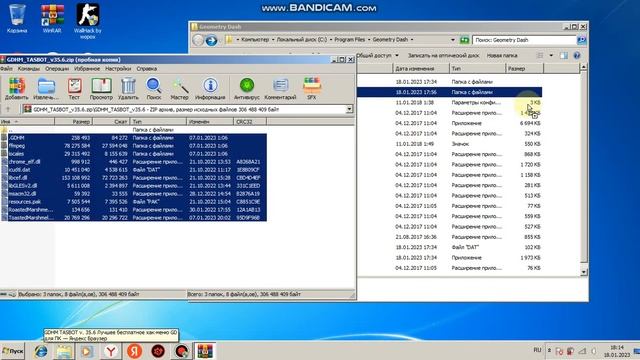
Task: Open the Настройки menu
Action: [x=118, y=69]
